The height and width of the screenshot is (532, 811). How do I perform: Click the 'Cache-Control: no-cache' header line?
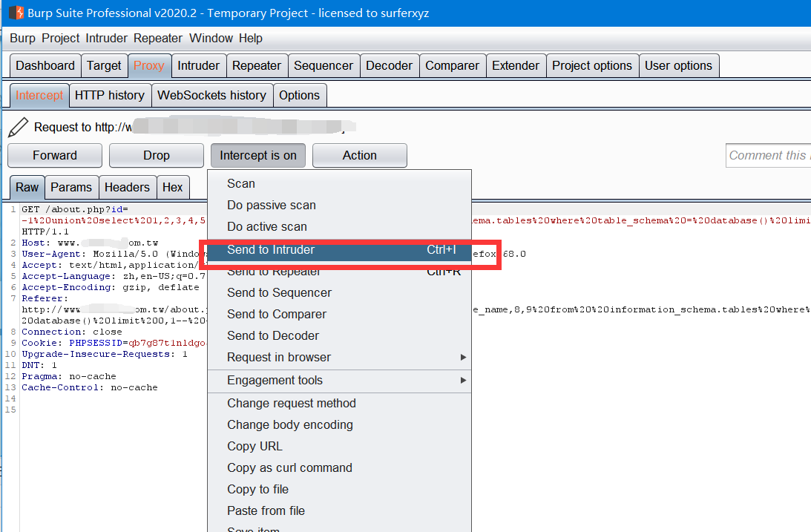click(x=90, y=388)
